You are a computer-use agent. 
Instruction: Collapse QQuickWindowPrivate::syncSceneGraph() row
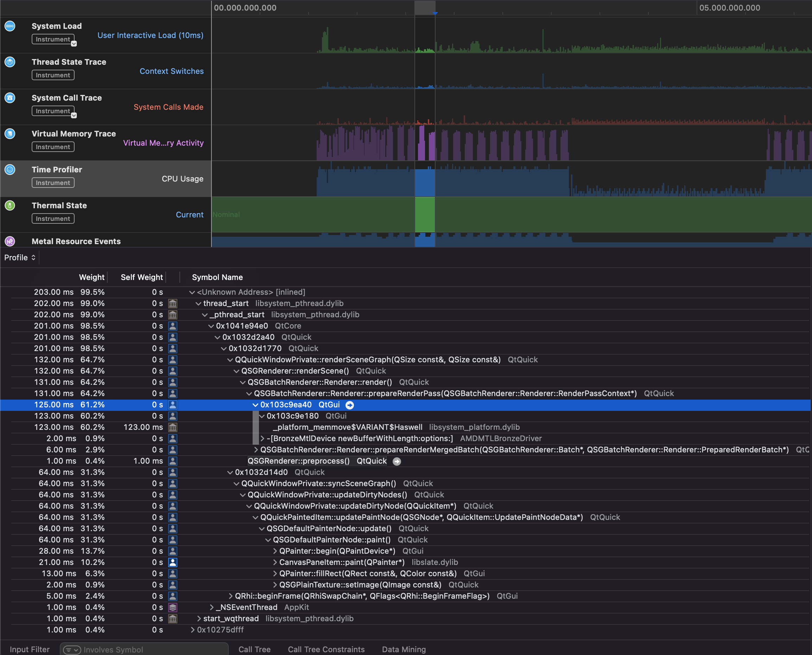(236, 483)
